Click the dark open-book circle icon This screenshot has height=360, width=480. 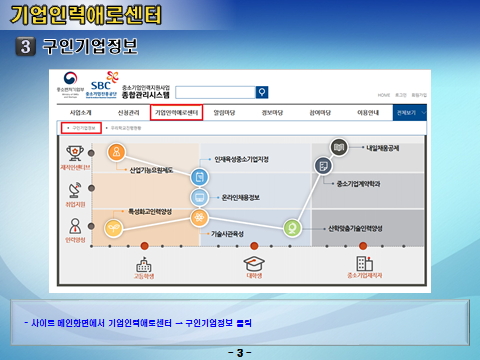click(x=339, y=147)
